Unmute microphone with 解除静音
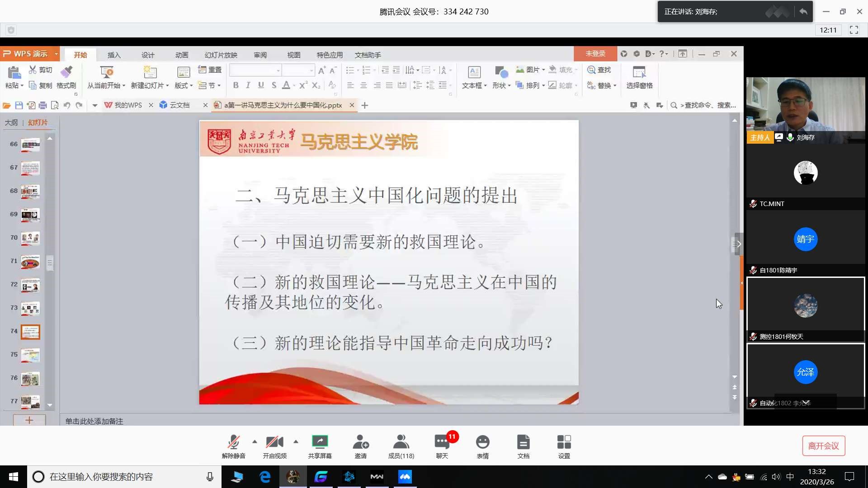The image size is (868, 488). pos(233,442)
